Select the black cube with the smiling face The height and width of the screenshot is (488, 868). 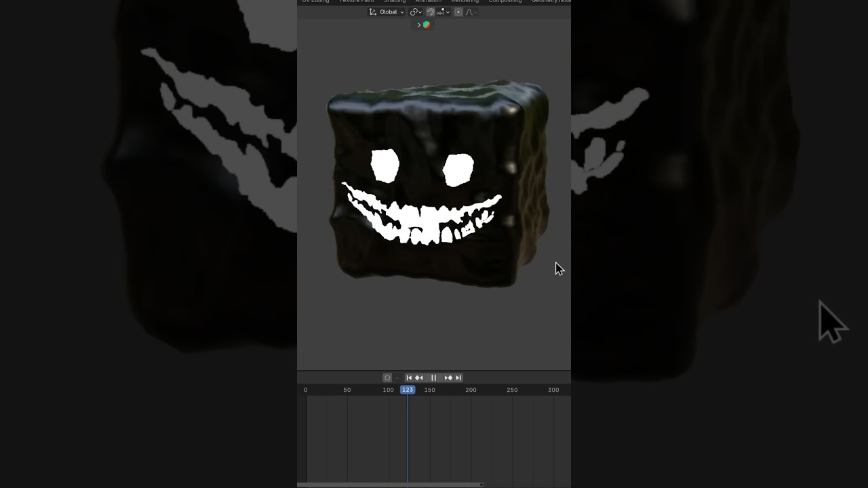click(438, 183)
